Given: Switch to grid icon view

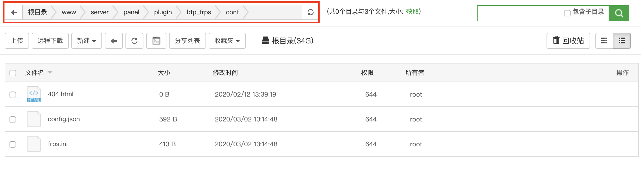Looking at the screenshot, I should click(x=604, y=41).
